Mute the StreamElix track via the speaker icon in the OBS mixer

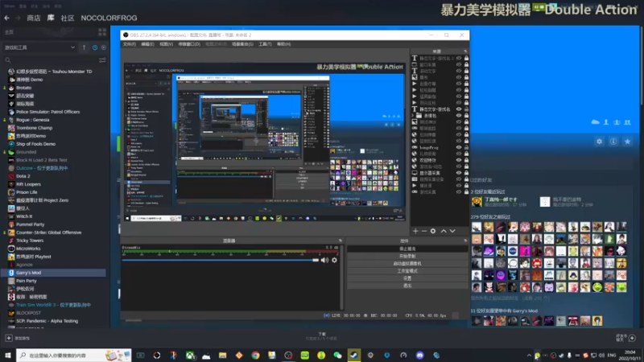coord(324,260)
